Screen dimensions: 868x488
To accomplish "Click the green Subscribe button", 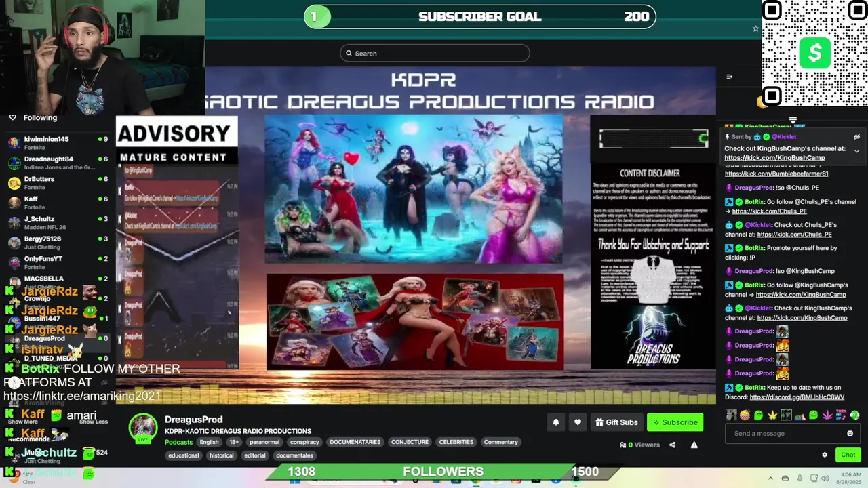I will (x=675, y=422).
